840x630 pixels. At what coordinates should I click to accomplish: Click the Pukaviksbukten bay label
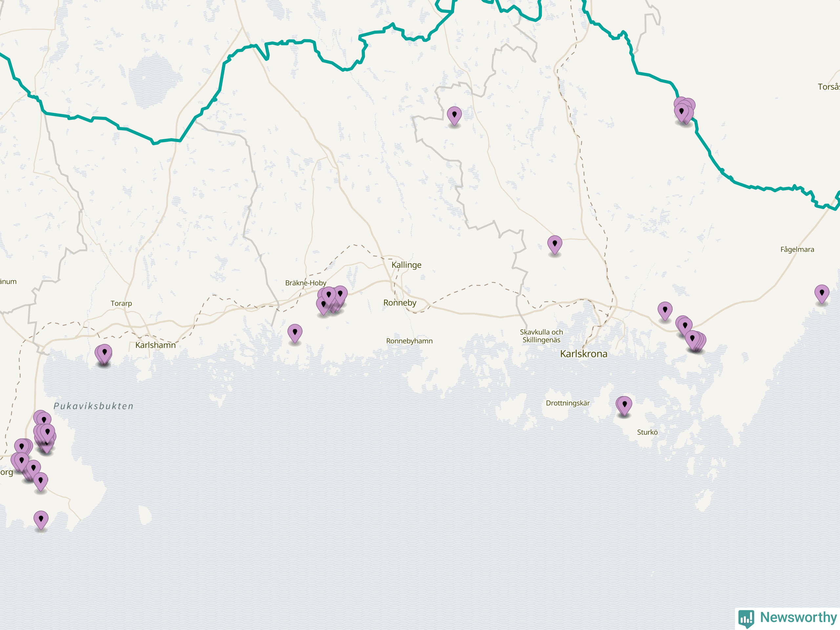94,406
